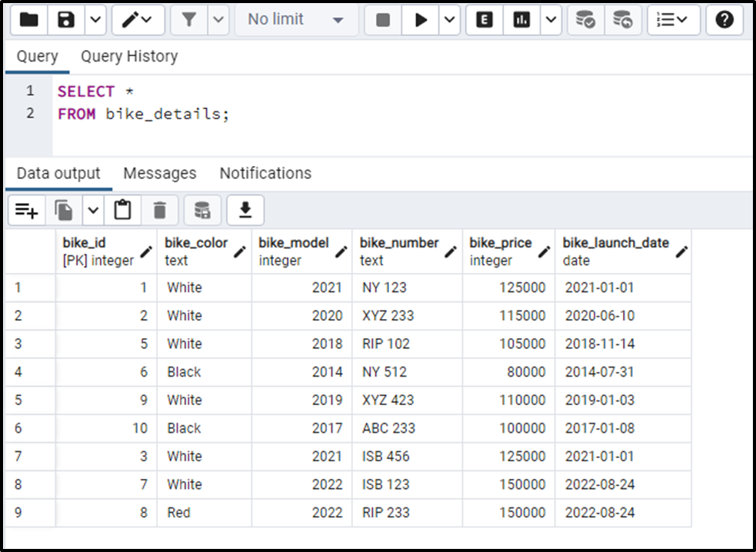The height and width of the screenshot is (552, 756).
Task: Execute the query with the play button
Action: click(418, 20)
